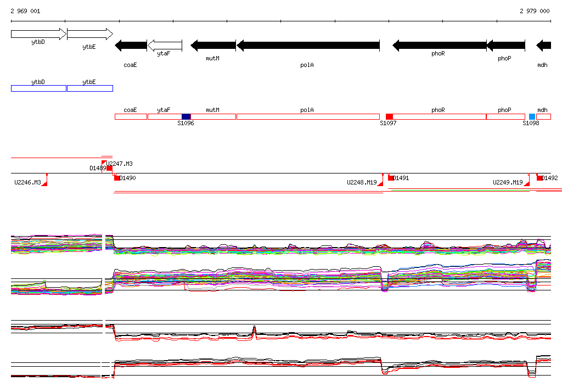This screenshot has height=392, width=562.
Task: Click the coaE label beneath the black arrow
Action: click(x=130, y=65)
